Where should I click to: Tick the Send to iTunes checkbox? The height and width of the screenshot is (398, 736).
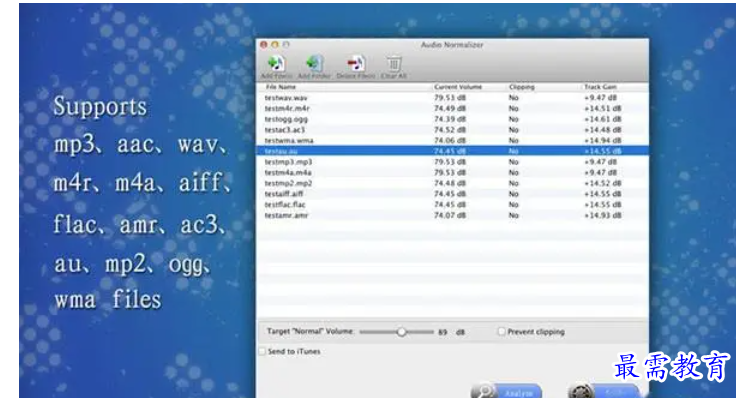pos(262,351)
